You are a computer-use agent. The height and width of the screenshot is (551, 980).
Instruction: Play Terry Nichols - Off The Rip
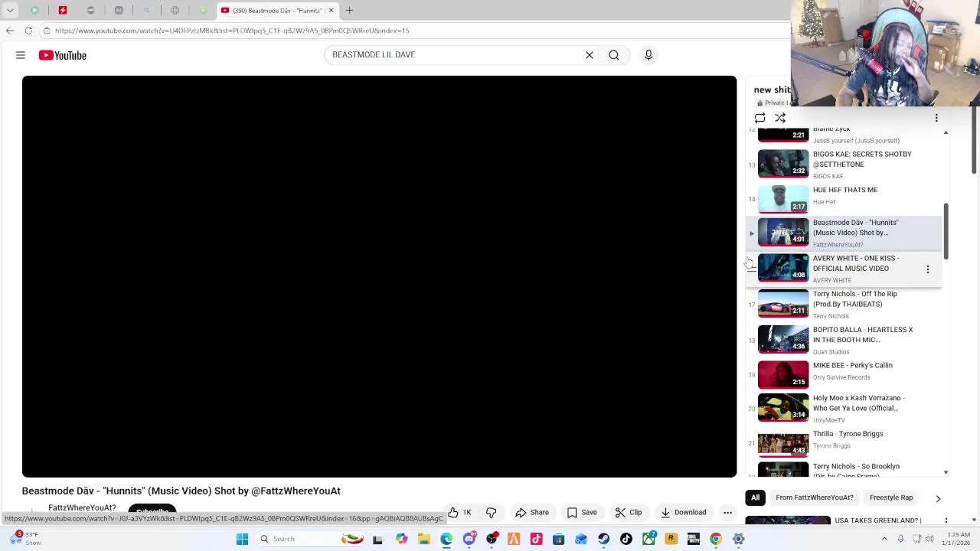(845, 304)
